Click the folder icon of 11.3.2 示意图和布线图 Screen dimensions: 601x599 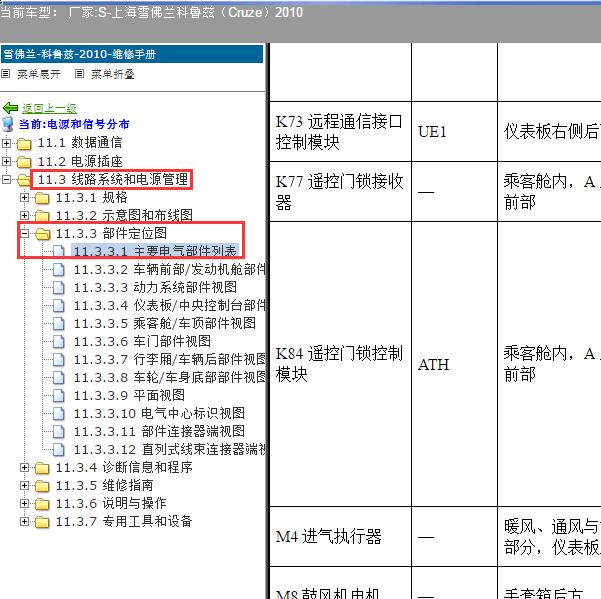pyautogui.click(x=42, y=216)
